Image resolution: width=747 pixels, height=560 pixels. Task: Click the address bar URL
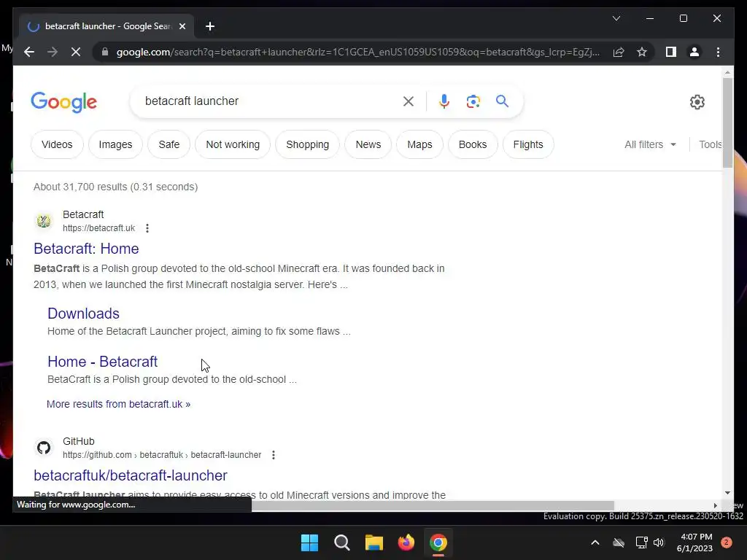point(357,52)
